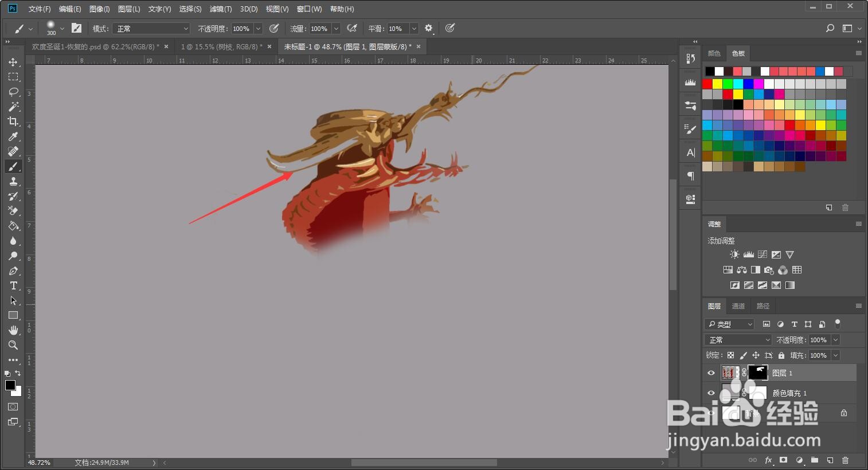Click the zoom percentage field 48.72%
Viewport: 868px width, 470px height.
40,463
